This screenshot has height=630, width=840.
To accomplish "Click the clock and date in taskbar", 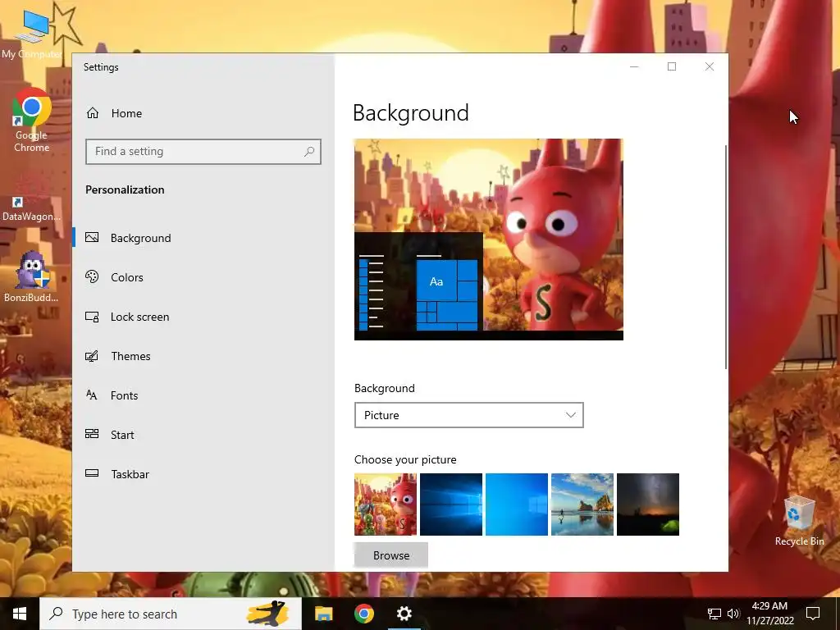I will pyautogui.click(x=769, y=614).
